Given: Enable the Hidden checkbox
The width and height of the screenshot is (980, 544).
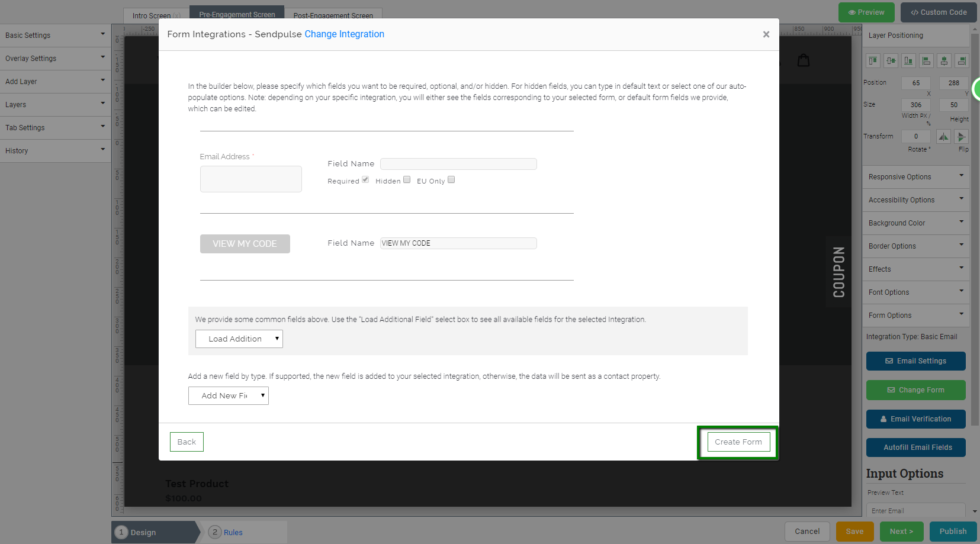Looking at the screenshot, I should point(407,180).
